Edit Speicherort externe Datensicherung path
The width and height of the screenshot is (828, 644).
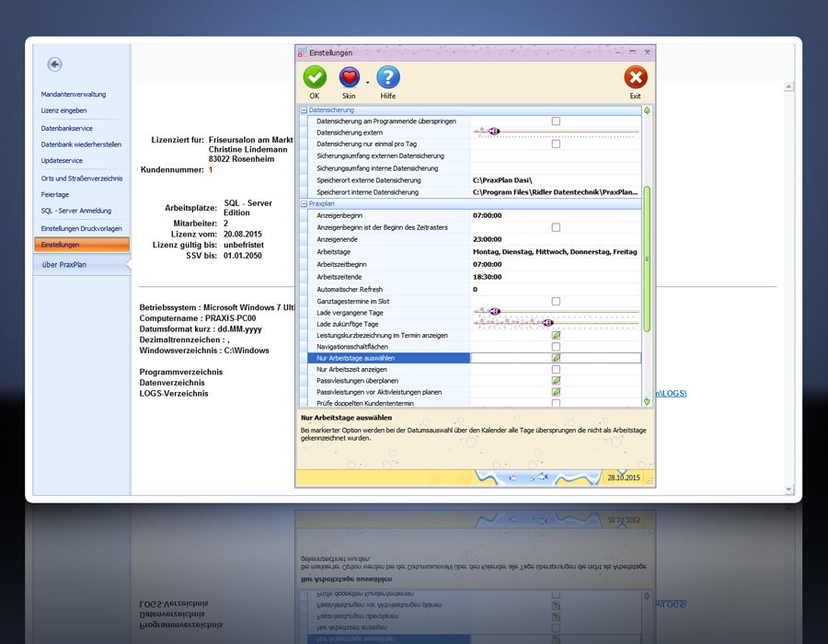[556, 180]
